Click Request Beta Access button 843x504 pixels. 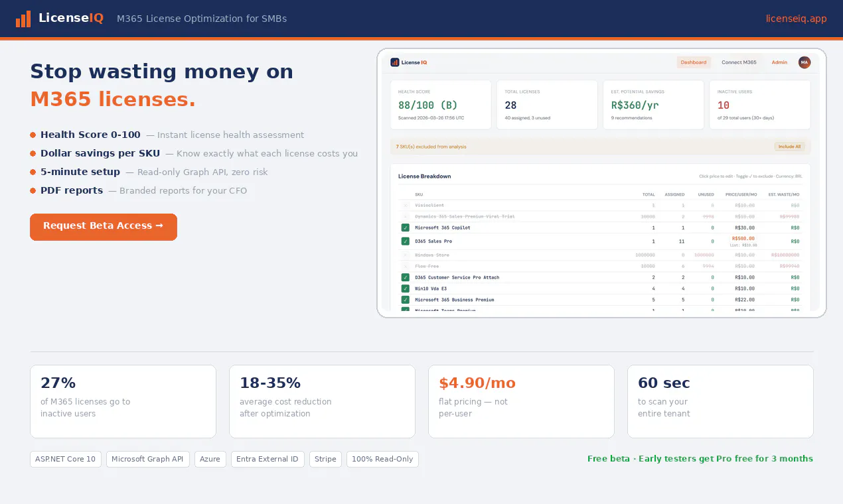pos(104,227)
